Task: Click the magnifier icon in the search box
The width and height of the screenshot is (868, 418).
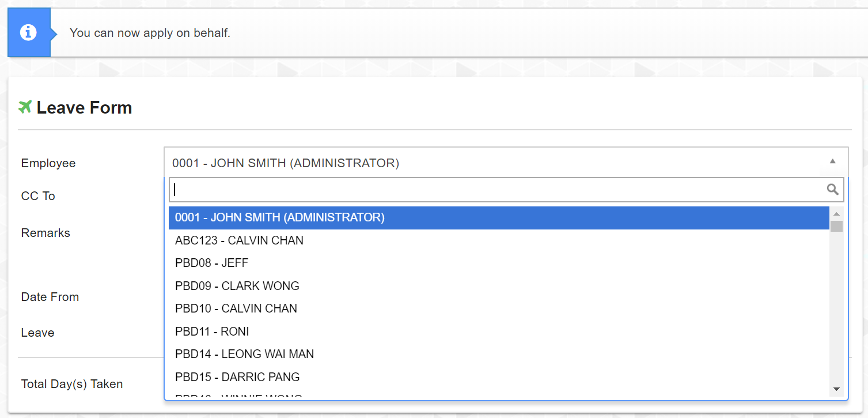Action: [832, 189]
